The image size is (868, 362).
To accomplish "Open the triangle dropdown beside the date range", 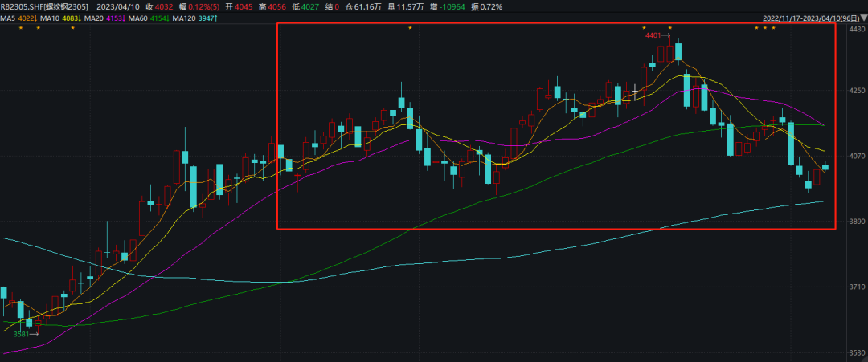I will coord(861,18).
